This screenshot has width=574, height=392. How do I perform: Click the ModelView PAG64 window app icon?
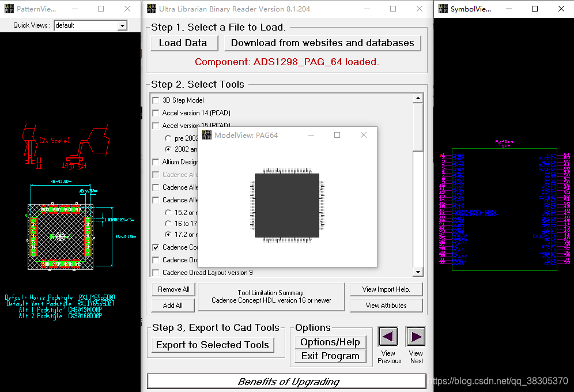[x=207, y=135]
